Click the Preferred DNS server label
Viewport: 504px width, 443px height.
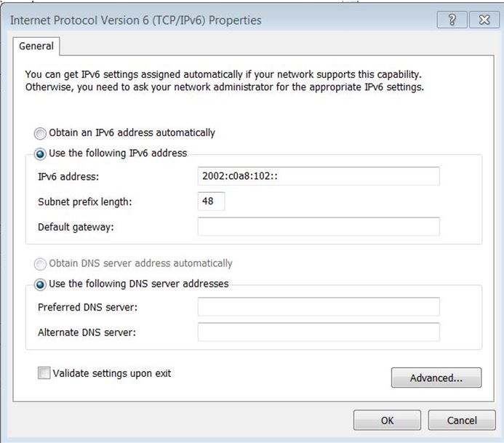tap(87, 307)
